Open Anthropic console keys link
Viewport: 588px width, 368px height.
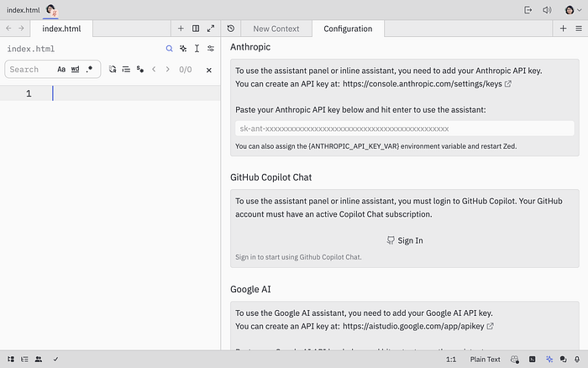[x=427, y=84]
